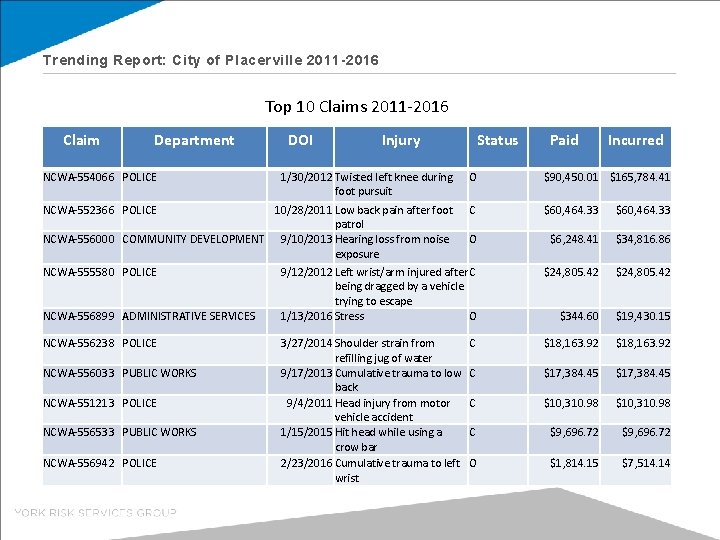Select claim number NCWA-556942
Image resolution: width=720 pixels, height=540 pixels.
pos(79,463)
